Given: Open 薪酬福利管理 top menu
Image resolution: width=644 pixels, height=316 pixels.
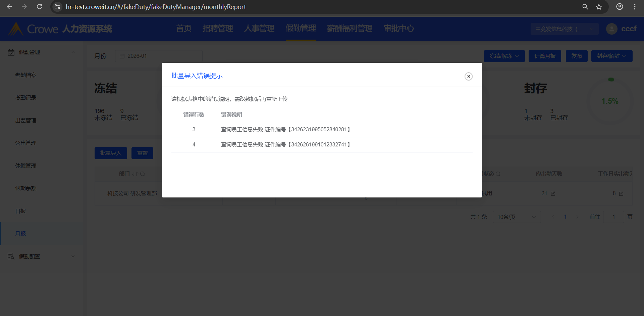Looking at the screenshot, I should pos(350,29).
